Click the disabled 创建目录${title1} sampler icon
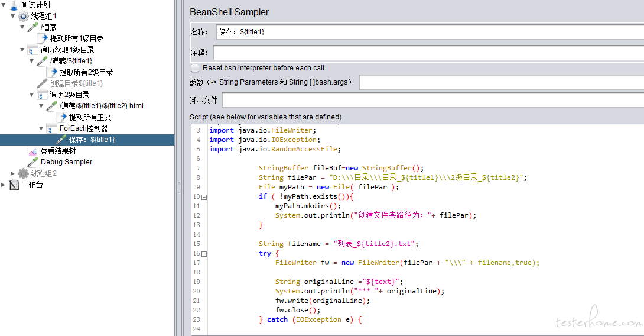Screen dimensions: 644x336 (x=43, y=83)
